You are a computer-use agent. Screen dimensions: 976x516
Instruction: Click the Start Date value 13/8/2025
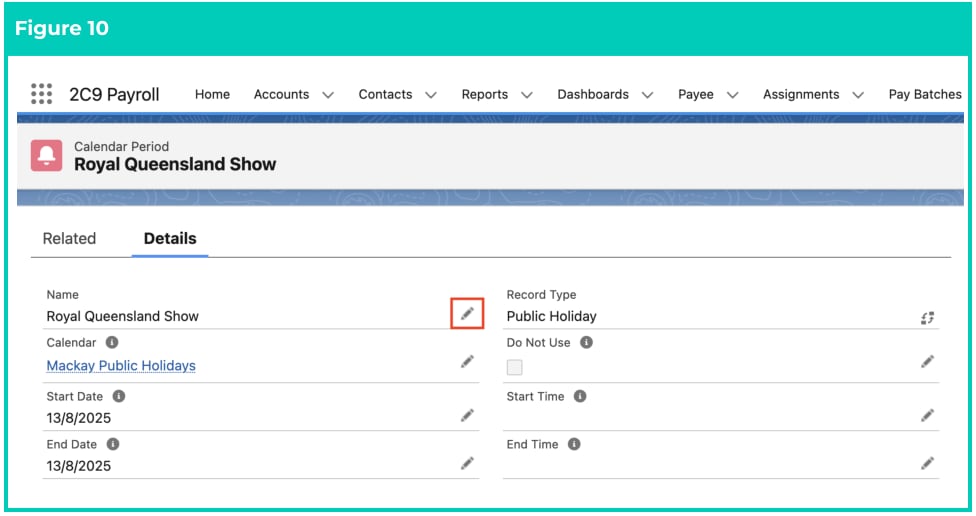click(x=78, y=418)
